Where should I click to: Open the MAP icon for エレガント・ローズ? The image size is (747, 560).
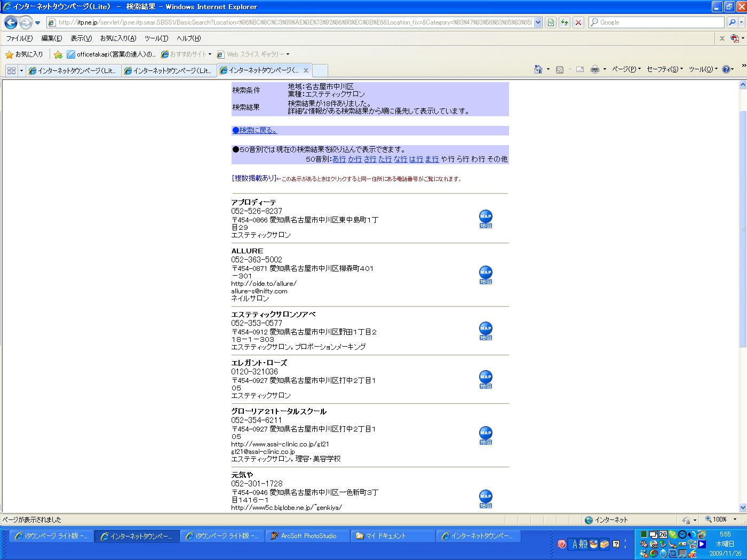486,379
